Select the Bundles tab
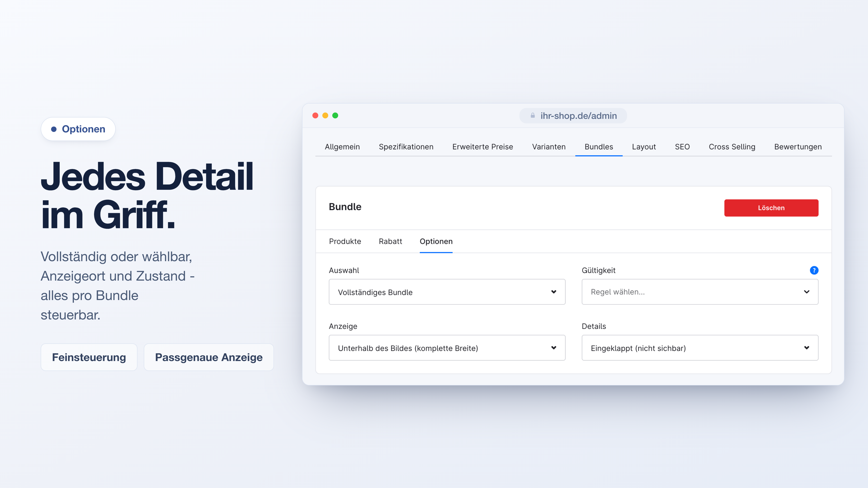Viewport: 868px width, 488px height. (599, 147)
